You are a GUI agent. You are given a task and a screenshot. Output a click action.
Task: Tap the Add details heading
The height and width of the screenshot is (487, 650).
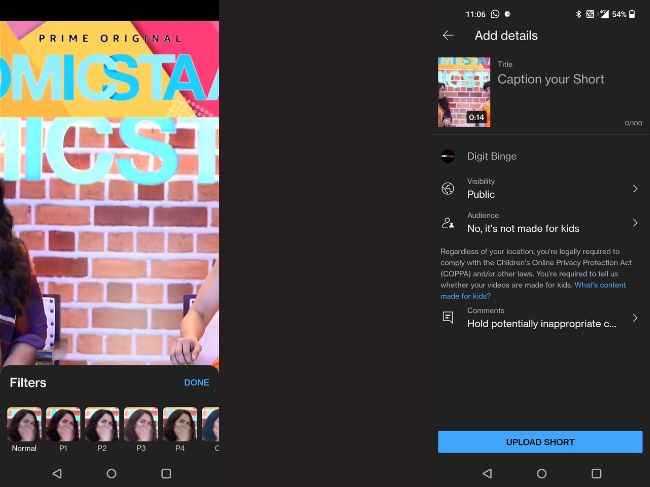click(x=506, y=36)
